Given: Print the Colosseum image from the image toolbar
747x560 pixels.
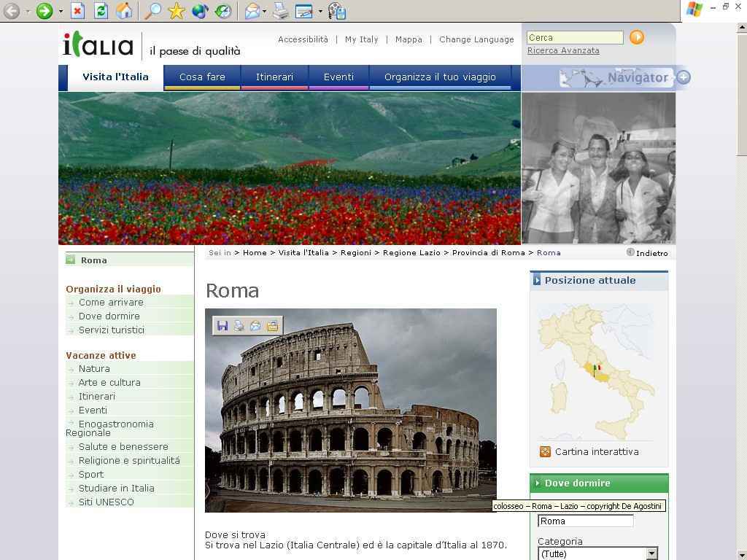Looking at the screenshot, I should pyautogui.click(x=239, y=326).
